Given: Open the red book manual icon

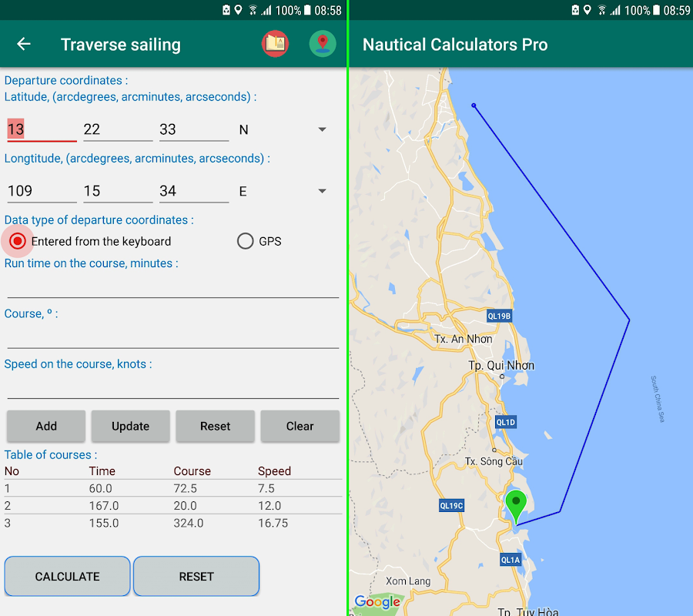Looking at the screenshot, I should tap(275, 44).
